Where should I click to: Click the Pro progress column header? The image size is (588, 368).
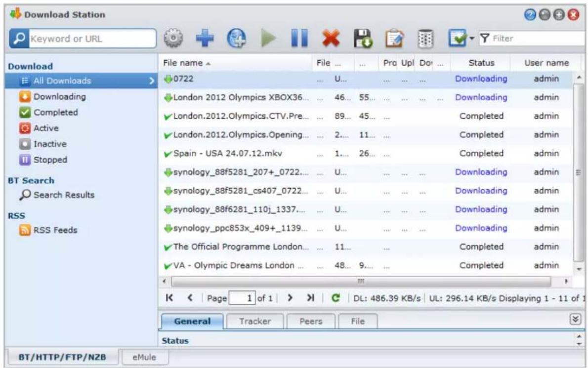[x=390, y=63]
